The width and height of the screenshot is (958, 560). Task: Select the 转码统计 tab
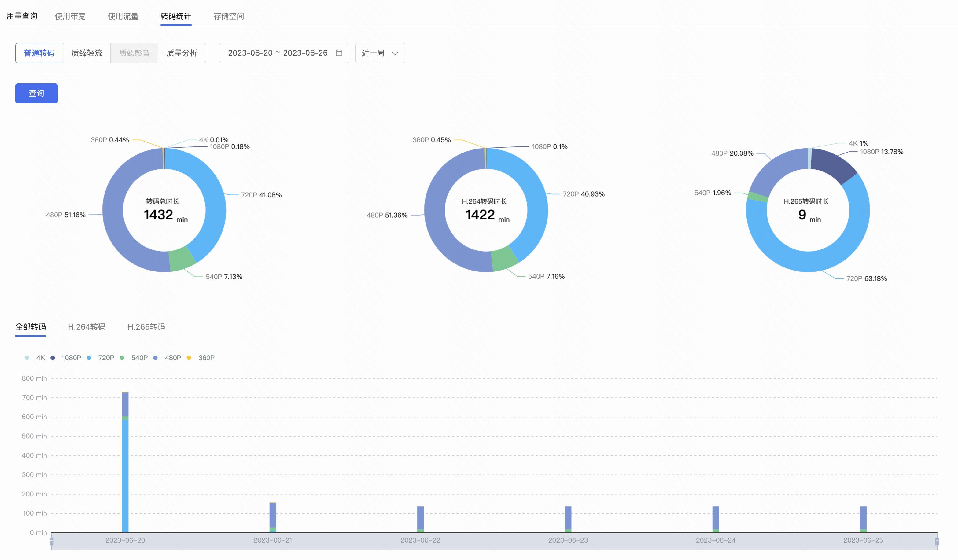(x=176, y=16)
